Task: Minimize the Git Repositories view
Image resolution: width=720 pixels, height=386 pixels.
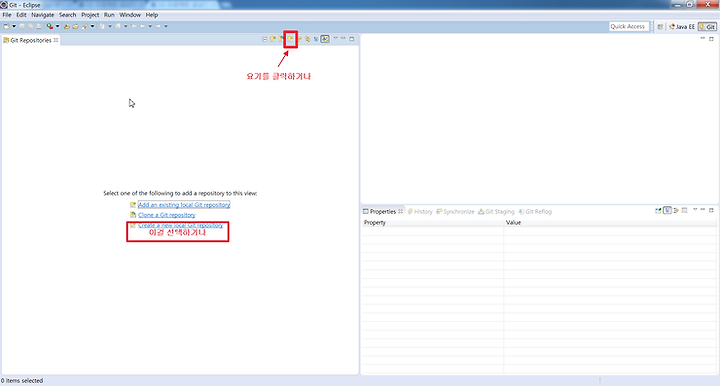Action: tap(343, 38)
